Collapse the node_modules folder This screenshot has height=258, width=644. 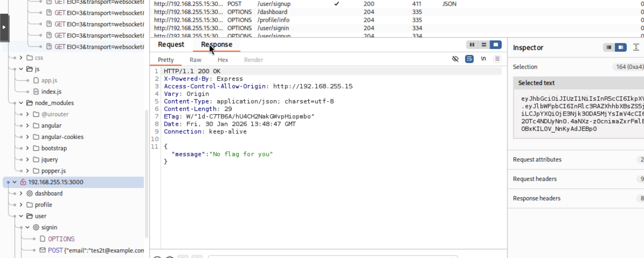(21, 103)
